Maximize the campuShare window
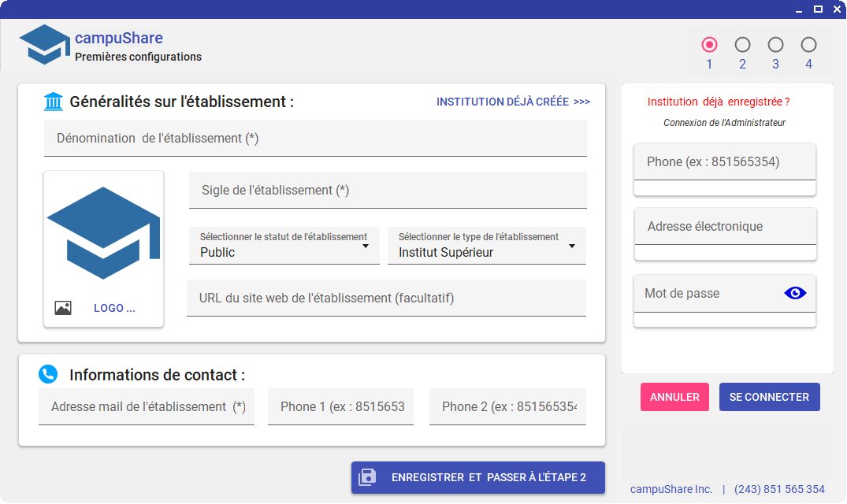Viewport: 847px width, 504px height. pyautogui.click(x=818, y=9)
